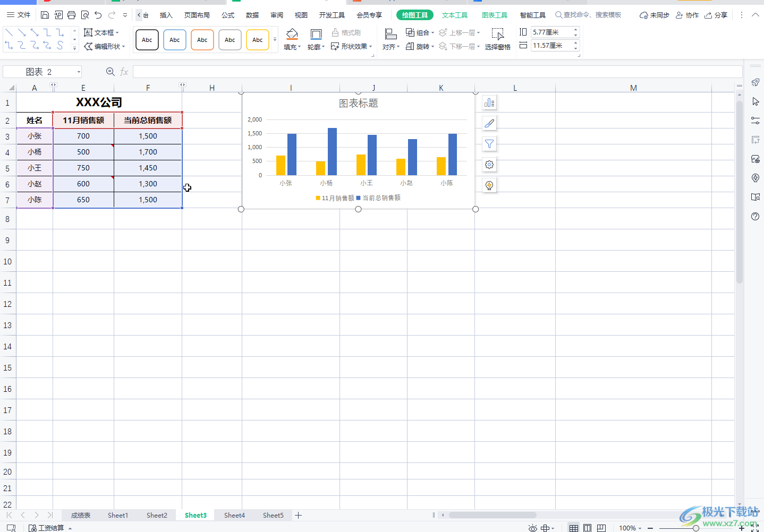Redo the last action

(112, 15)
